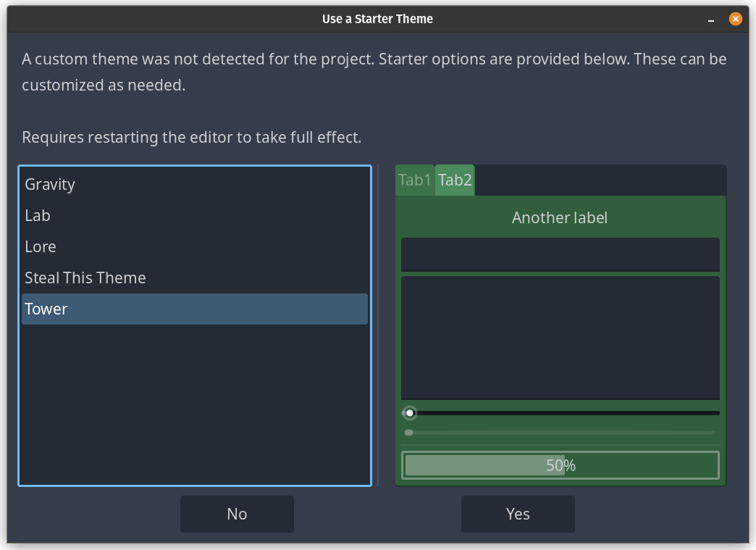Choose Lab from the theme list

pyautogui.click(x=38, y=216)
